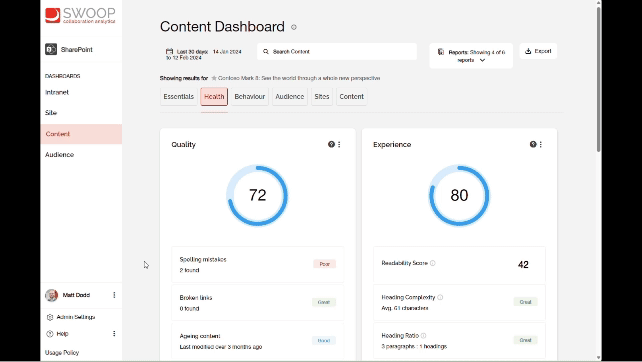
Task: Open the Sites tab
Action: 322,97
